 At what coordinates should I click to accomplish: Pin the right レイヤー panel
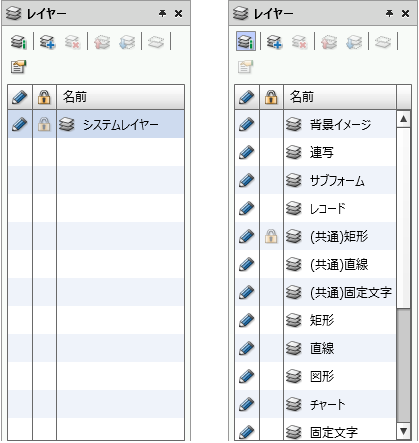coord(389,13)
